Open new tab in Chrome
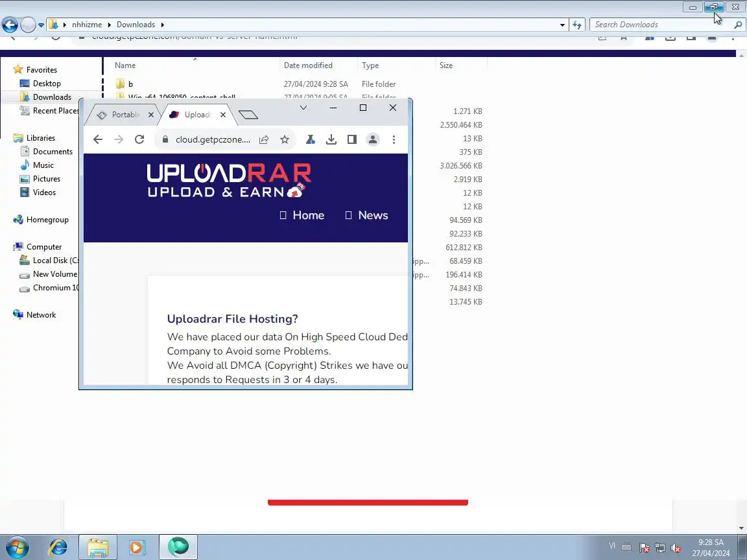 click(x=248, y=114)
